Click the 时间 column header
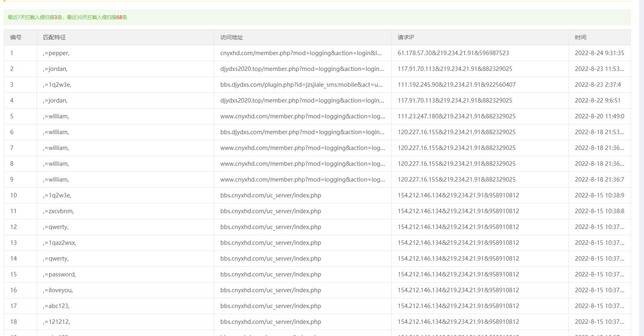Viewport: 644px width, 336px height. [600, 37]
